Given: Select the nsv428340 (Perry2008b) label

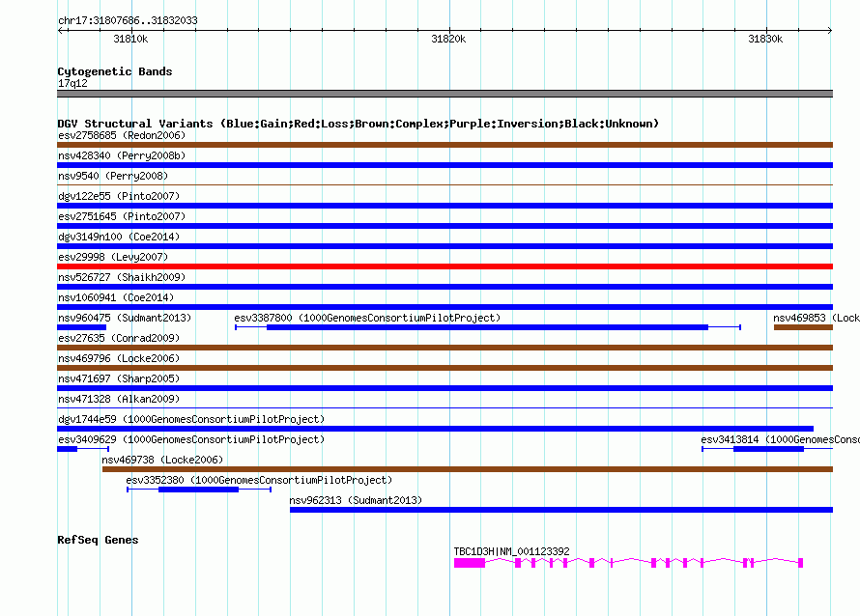Looking at the screenshot, I should 122,155.
